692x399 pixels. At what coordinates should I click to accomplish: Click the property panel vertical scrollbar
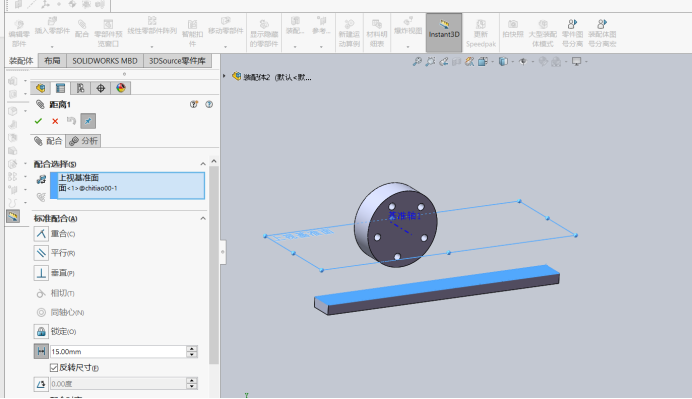[214, 265]
